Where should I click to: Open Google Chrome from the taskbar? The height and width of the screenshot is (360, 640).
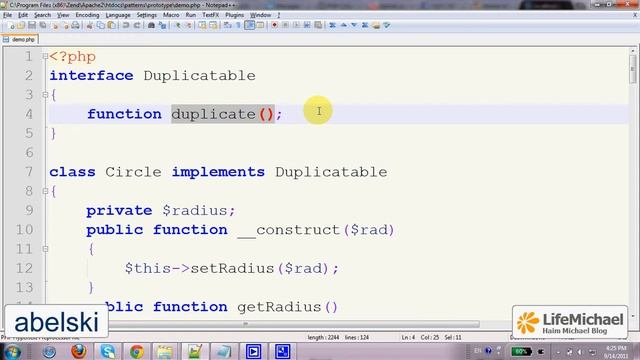136,351
